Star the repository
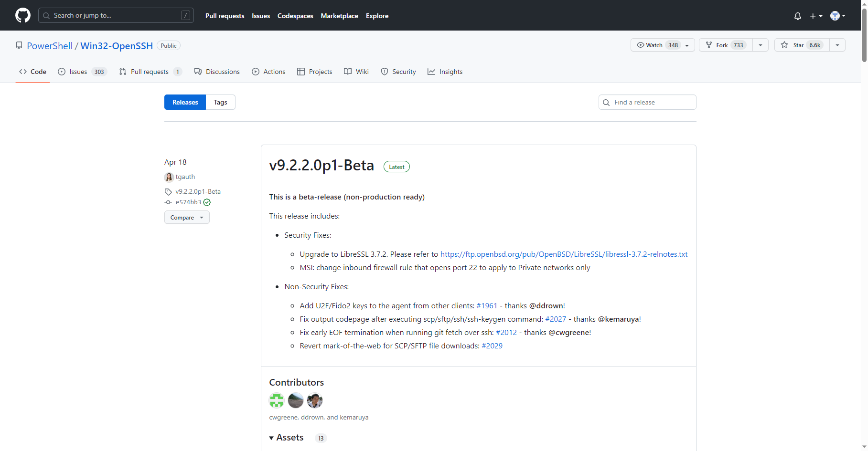Screen dimensions: 868x451 click(802, 45)
